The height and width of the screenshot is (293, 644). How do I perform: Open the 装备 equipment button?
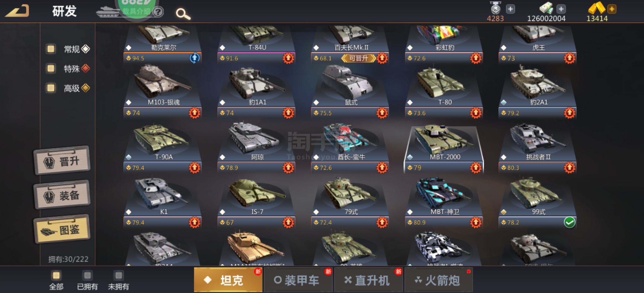62,195
